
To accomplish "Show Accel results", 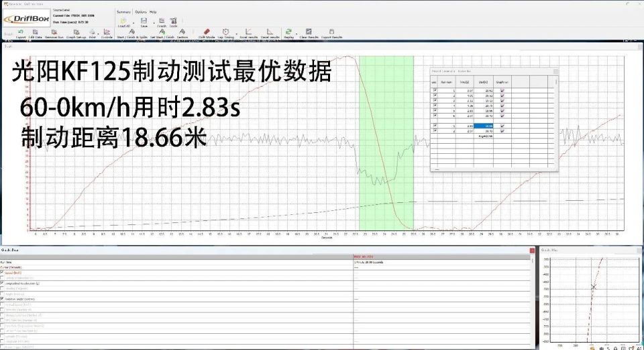I will [x=248, y=32].
